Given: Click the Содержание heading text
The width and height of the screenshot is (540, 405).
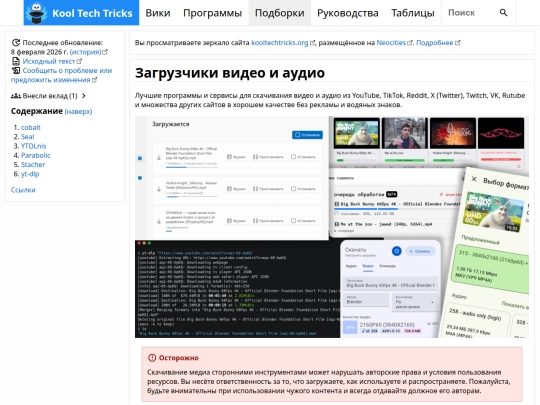Looking at the screenshot, I should [37, 111].
